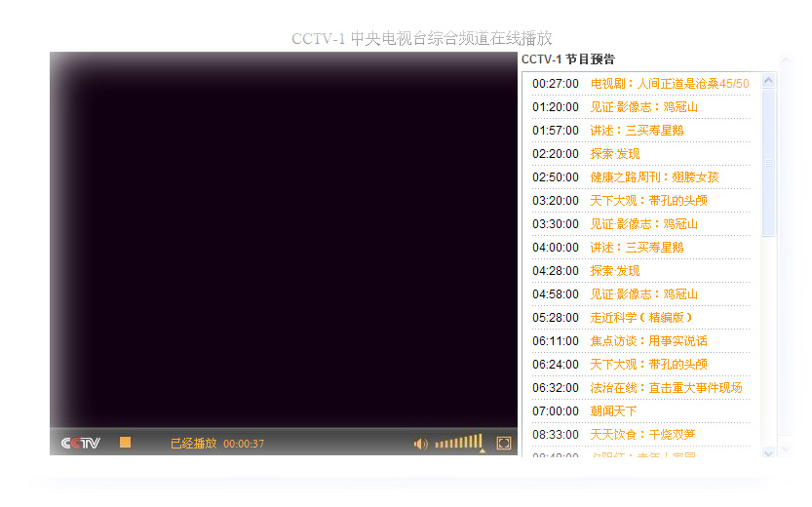Image resolution: width=812 pixels, height=507 pixels.
Task: Click the program list scroll down arrow
Action: (x=768, y=452)
